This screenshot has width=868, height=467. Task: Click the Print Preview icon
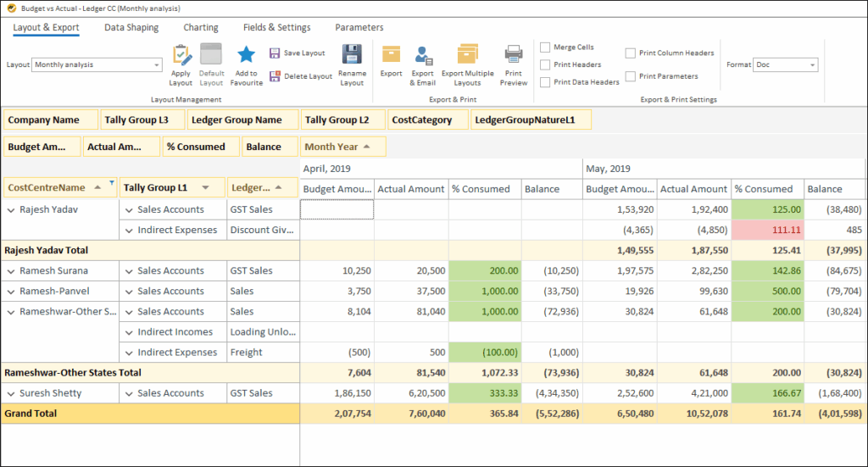(514, 56)
